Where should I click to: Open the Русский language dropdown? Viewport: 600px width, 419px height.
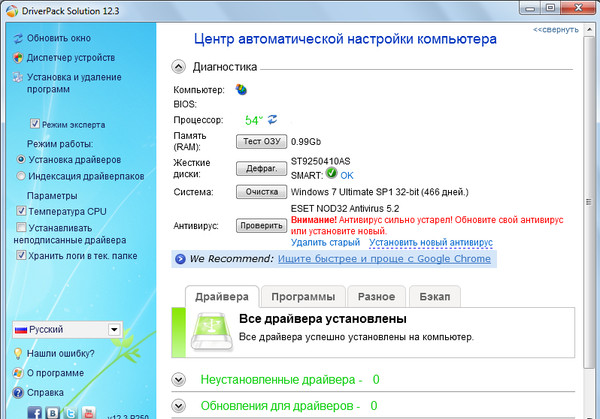pos(67,329)
